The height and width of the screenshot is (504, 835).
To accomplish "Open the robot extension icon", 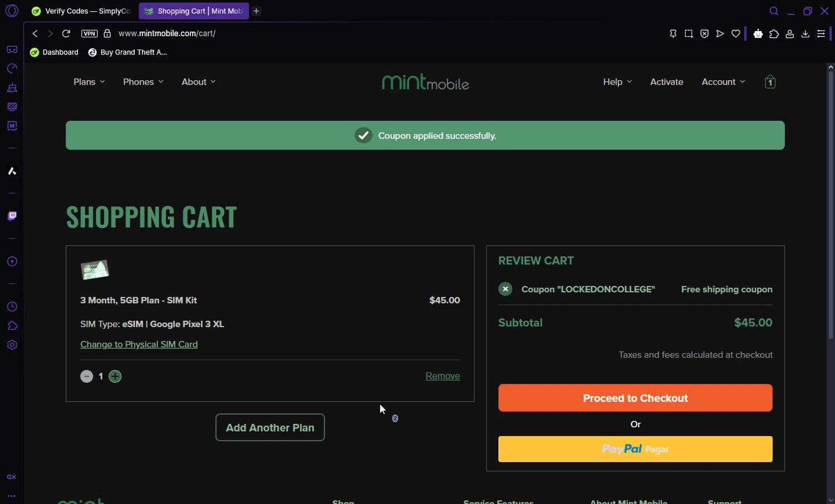I will (758, 34).
